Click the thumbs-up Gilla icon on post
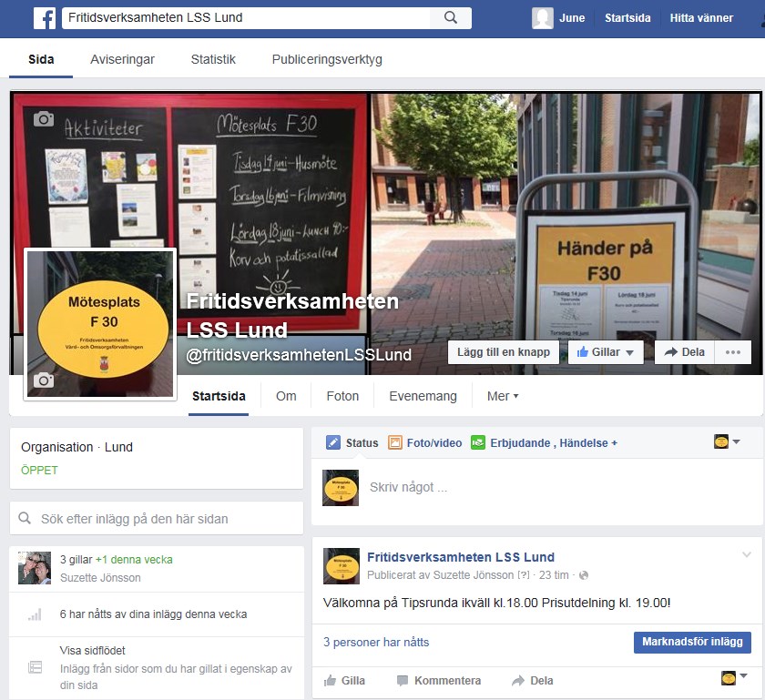Screen dimensions: 765x700 click(x=331, y=681)
